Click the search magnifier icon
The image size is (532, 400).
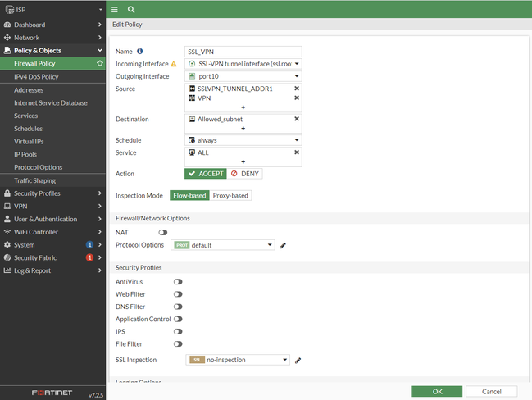[x=131, y=9]
